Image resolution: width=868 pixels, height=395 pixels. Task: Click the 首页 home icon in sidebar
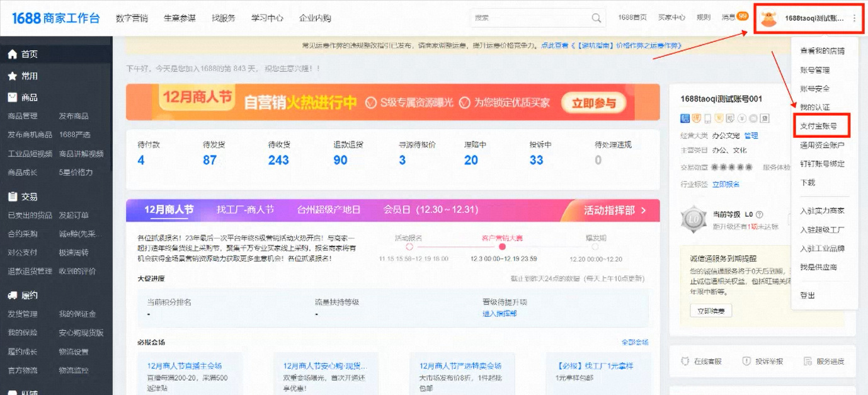[12, 54]
